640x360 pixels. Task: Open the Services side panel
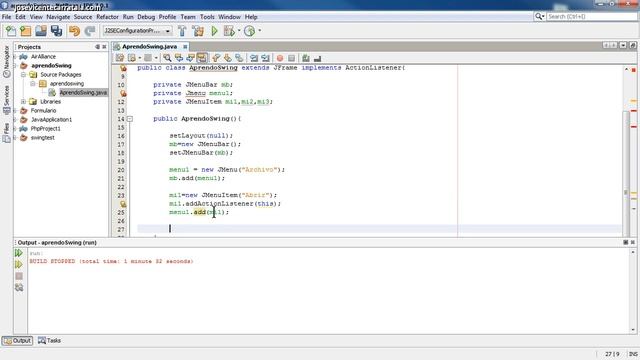tap(7, 100)
